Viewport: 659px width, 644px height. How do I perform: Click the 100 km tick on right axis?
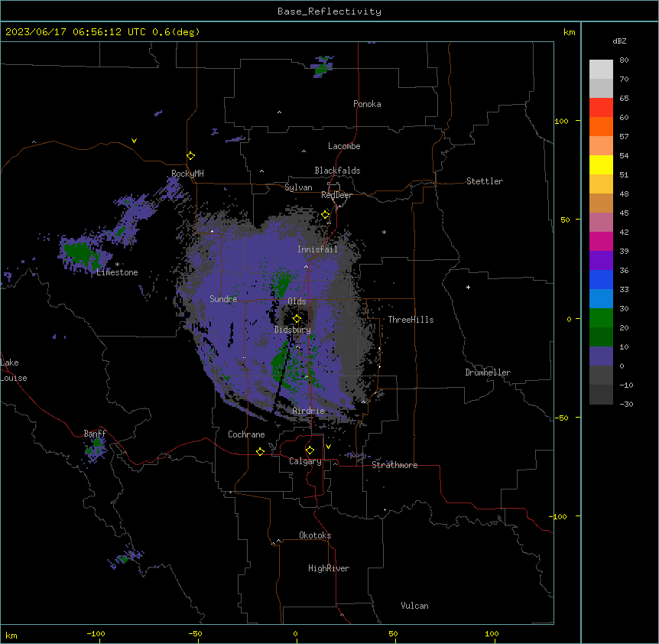(561, 121)
